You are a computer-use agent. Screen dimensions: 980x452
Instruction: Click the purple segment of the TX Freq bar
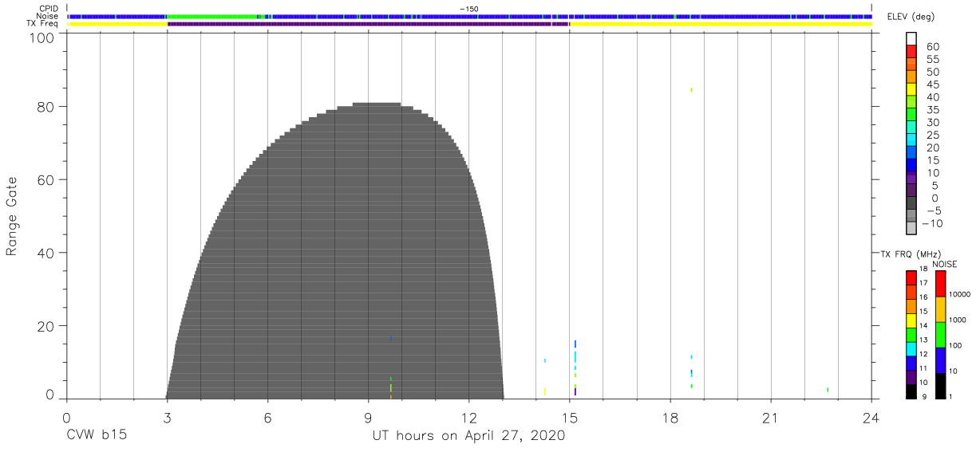[x=368, y=24]
